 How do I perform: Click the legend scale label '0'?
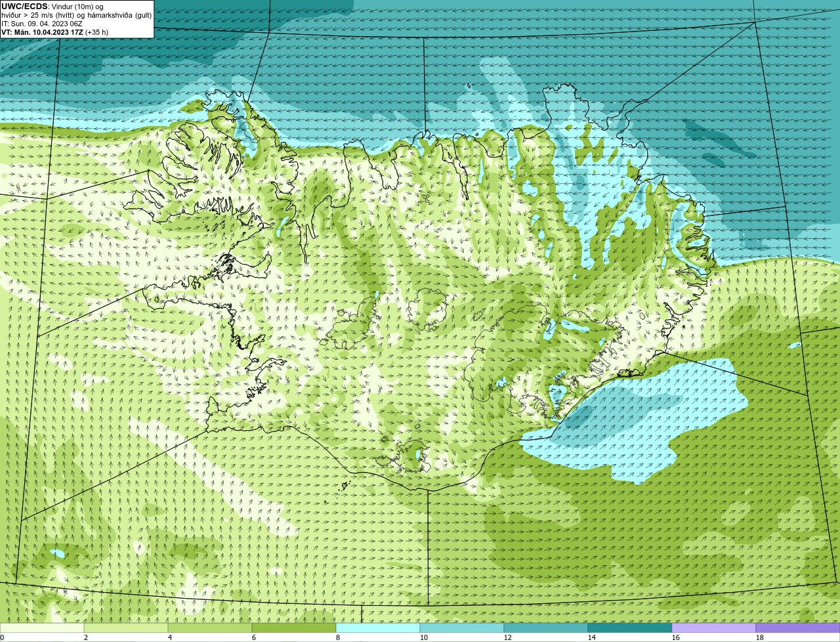coord(2,637)
